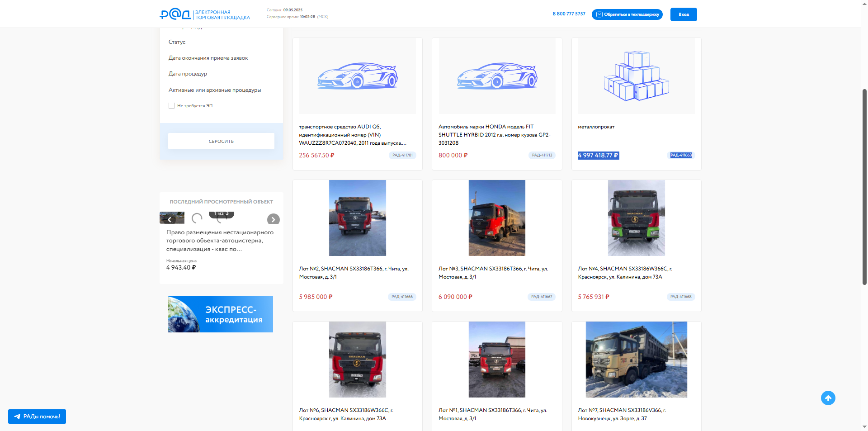The image size is (868, 431).
Task: Click today's date 09.05.2025
Action: (293, 10)
